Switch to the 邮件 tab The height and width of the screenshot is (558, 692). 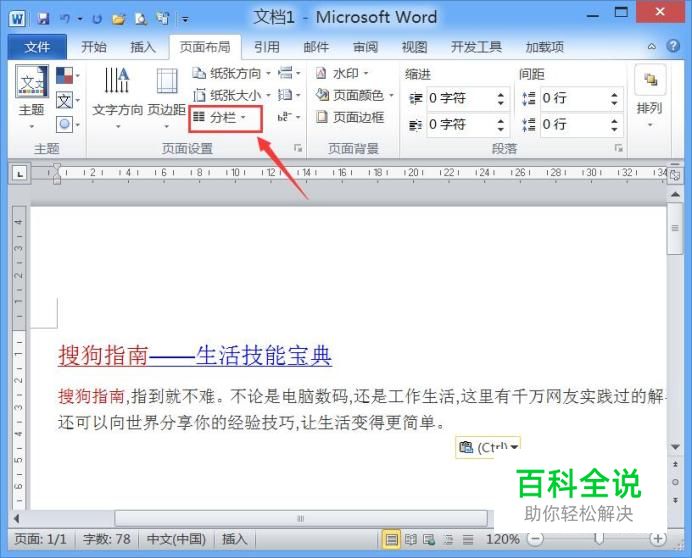click(316, 47)
